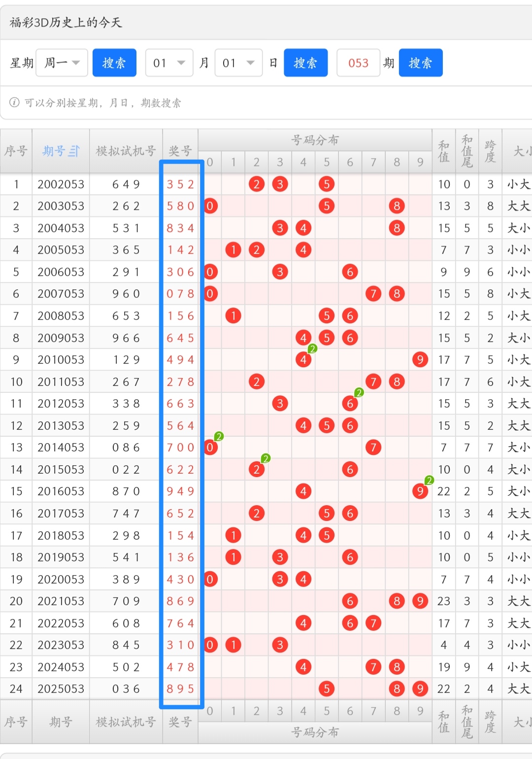Image resolution: width=532 pixels, height=759 pixels.
Task: Select the 模拟试机号 column header at top
Action: (126, 151)
